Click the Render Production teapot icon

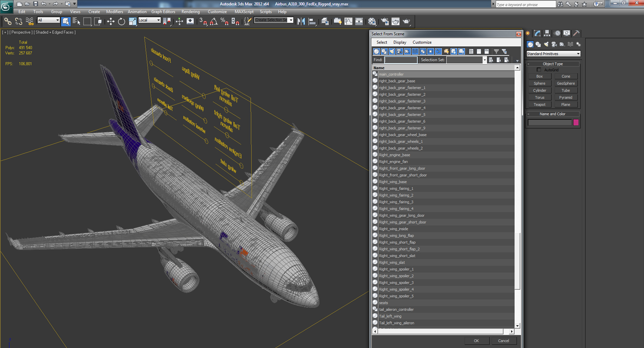(x=406, y=21)
